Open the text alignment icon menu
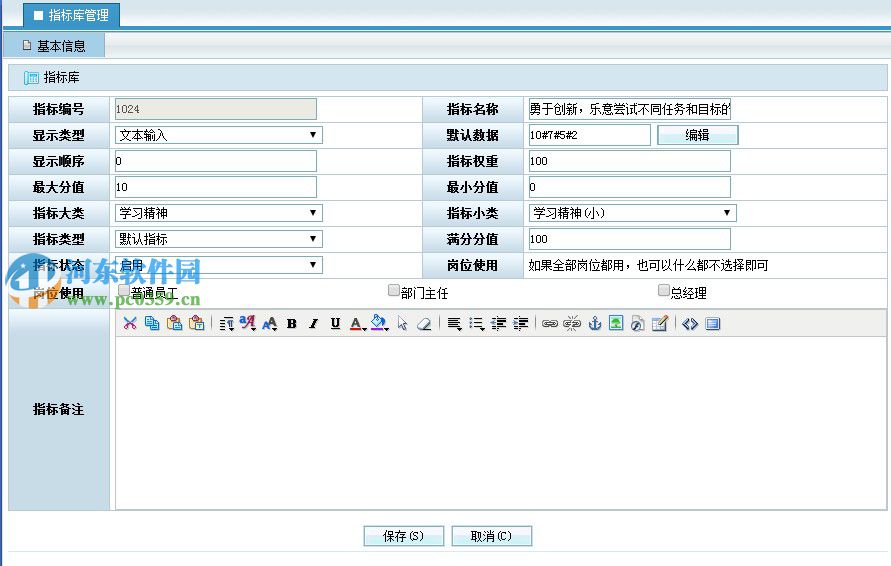 [454, 323]
